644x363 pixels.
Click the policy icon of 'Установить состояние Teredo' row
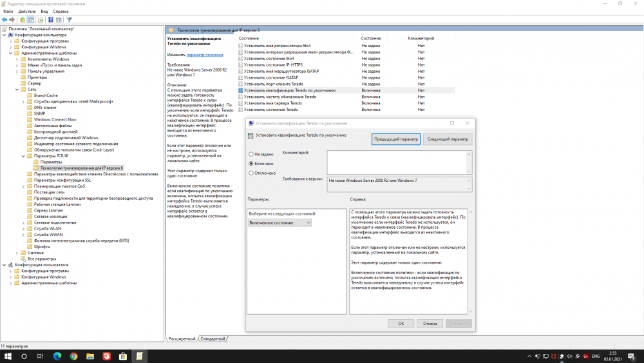pyautogui.click(x=241, y=110)
